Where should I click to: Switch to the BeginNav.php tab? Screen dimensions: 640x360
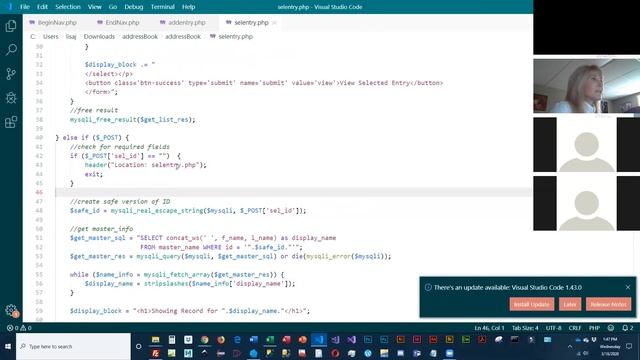53,22
